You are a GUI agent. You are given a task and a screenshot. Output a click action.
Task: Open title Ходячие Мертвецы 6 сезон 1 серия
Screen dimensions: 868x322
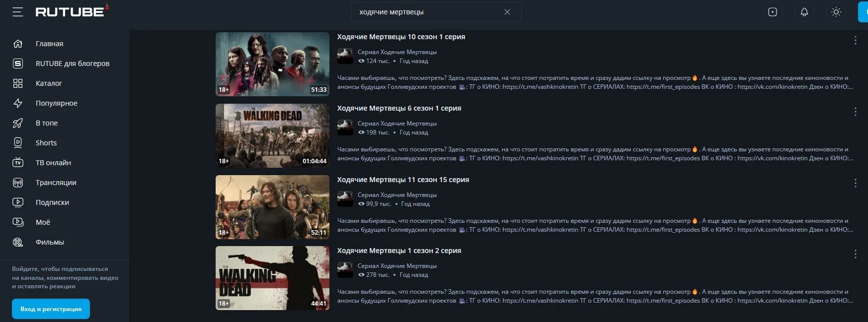pyautogui.click(x=399, y=108)
